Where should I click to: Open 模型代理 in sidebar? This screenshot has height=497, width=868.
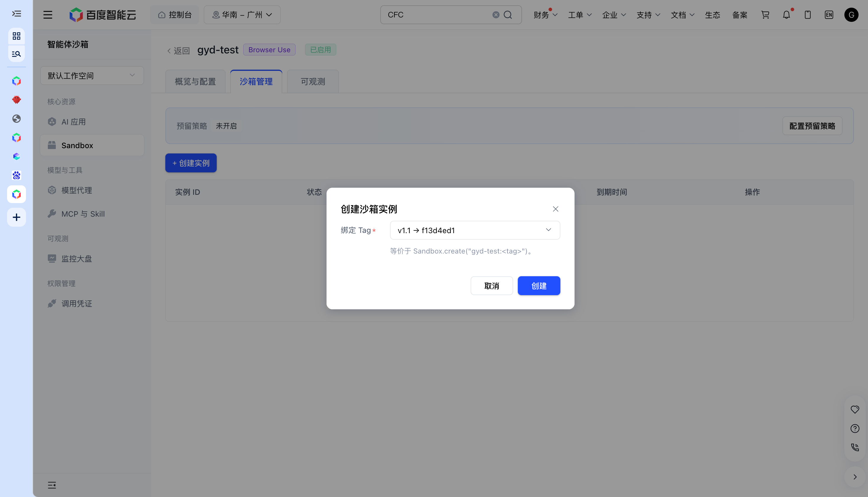coord(92,190)
